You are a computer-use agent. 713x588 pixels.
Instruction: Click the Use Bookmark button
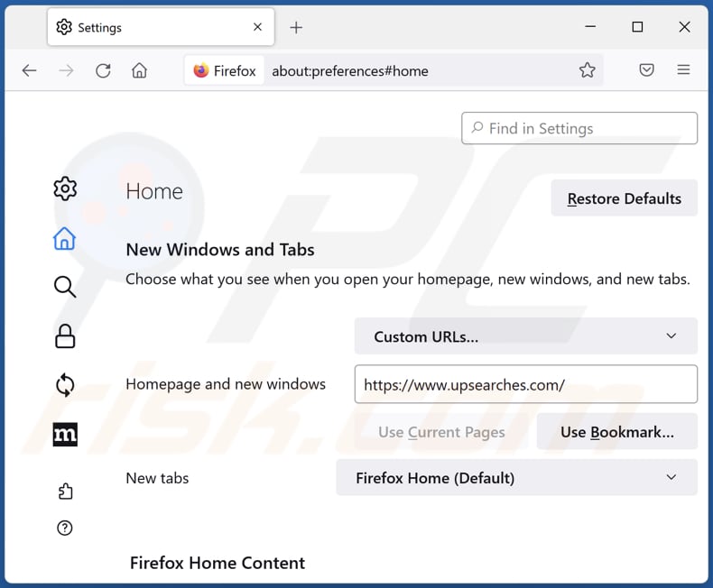coord(616,432)
